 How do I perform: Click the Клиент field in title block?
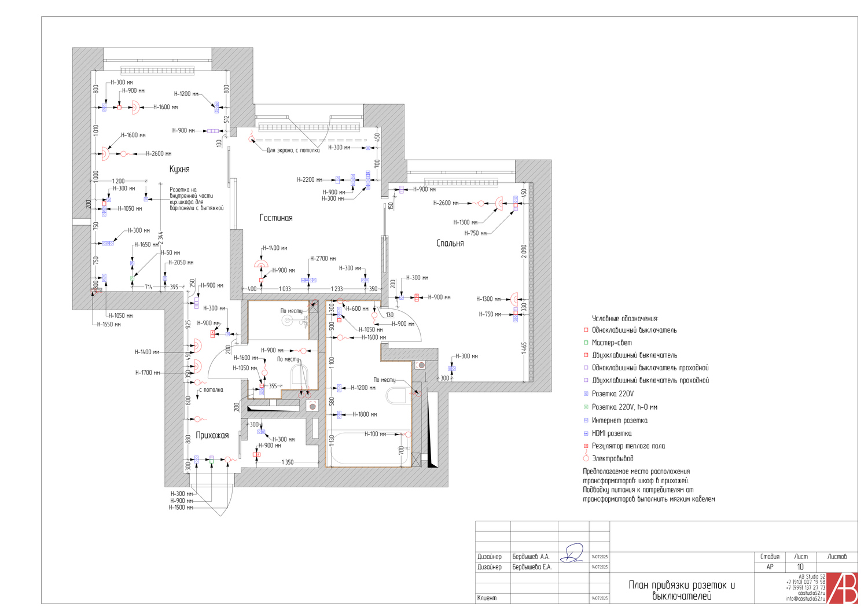click(487, 598)
